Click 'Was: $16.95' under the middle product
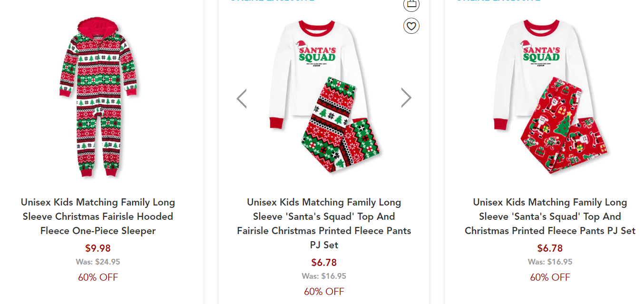644x304 pixels. click(x=324, y=276)
